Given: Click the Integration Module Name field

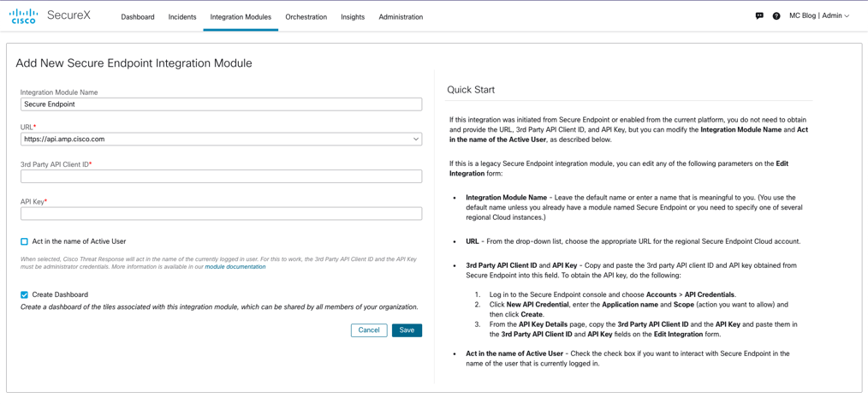Looking at the screenshot, I should pyautogui.click(x=222, y=104).
